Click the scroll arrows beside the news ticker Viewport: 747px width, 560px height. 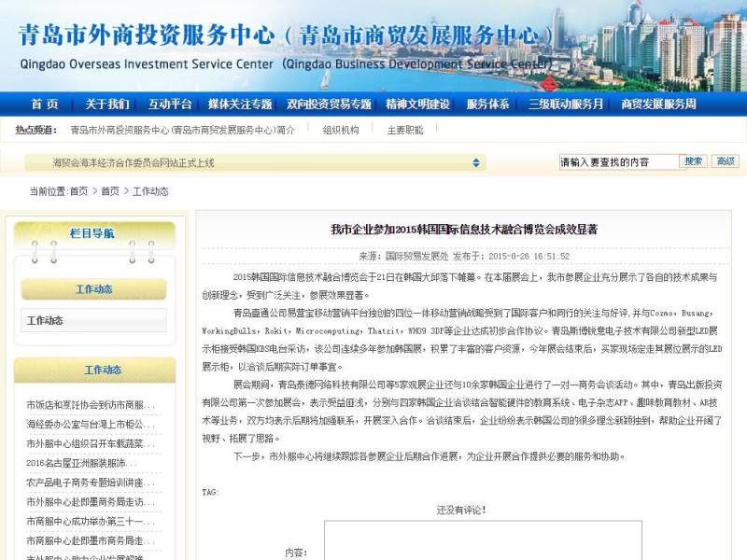click(x=476, y=163)
